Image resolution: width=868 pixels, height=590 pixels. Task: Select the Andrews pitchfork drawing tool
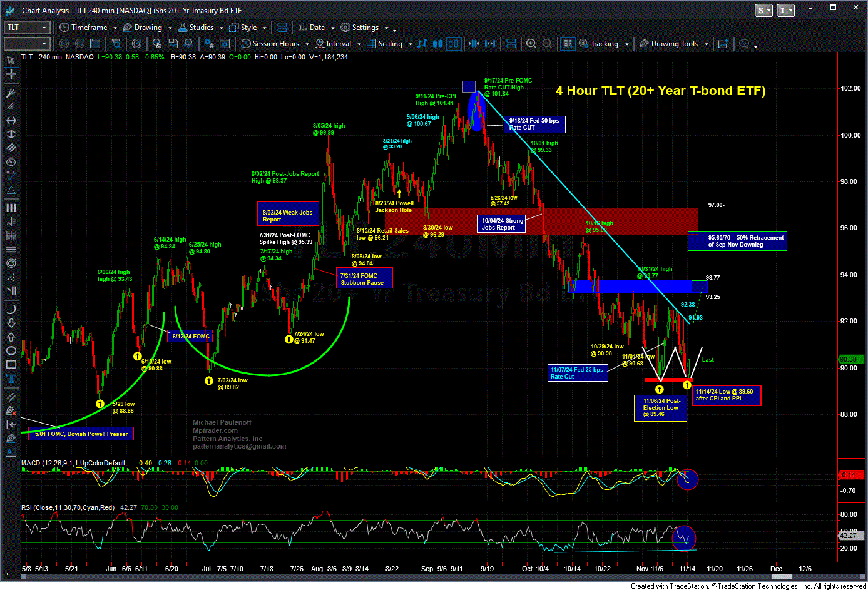tap(11, 93)
